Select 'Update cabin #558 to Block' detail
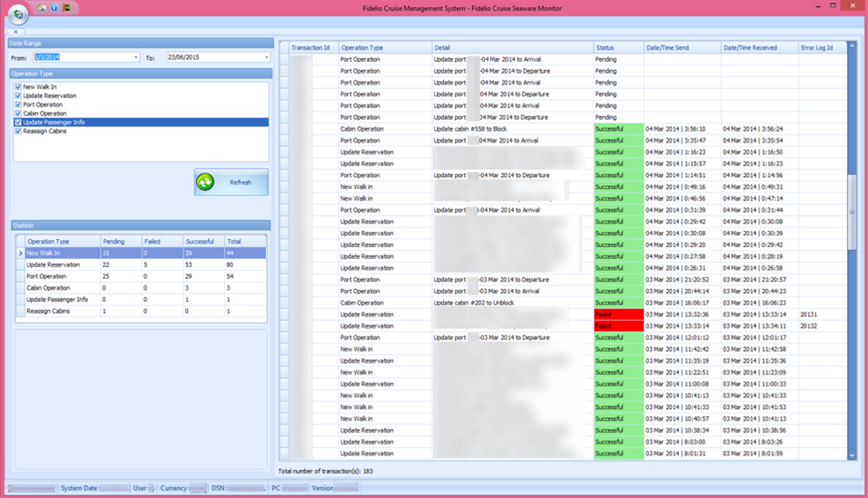 click(x=470, y=129)
